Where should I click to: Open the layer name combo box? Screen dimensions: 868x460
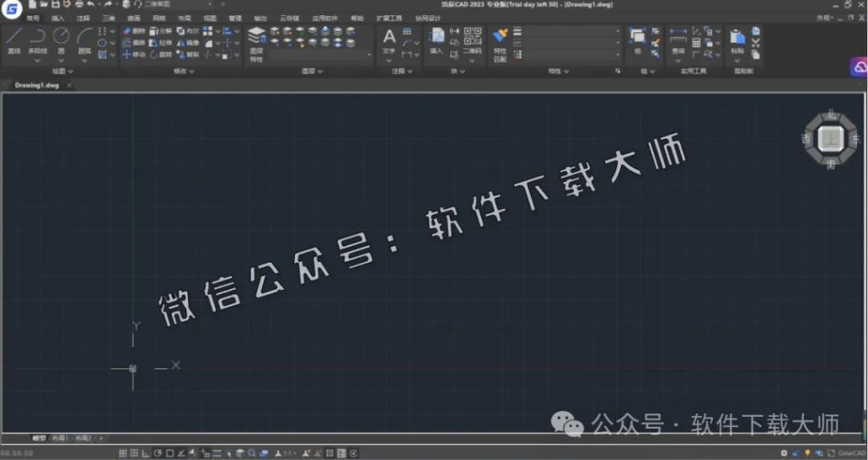[320, 55]
